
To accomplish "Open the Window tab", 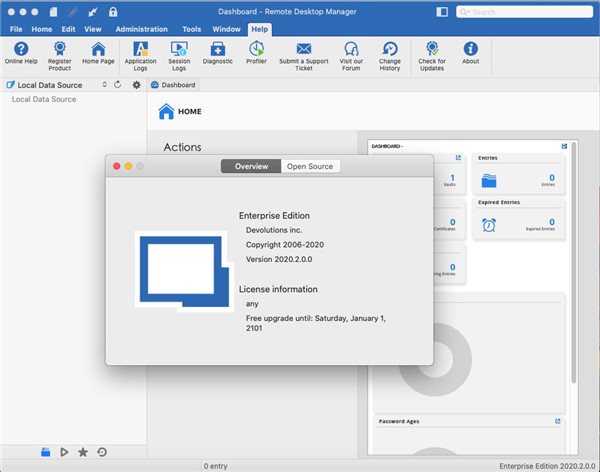I will tap(227, 29).
